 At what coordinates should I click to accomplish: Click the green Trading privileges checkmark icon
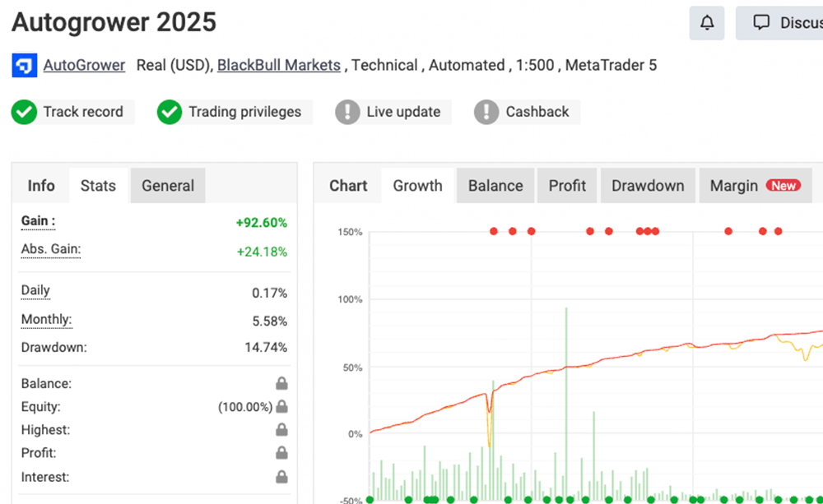pos(170,112)
